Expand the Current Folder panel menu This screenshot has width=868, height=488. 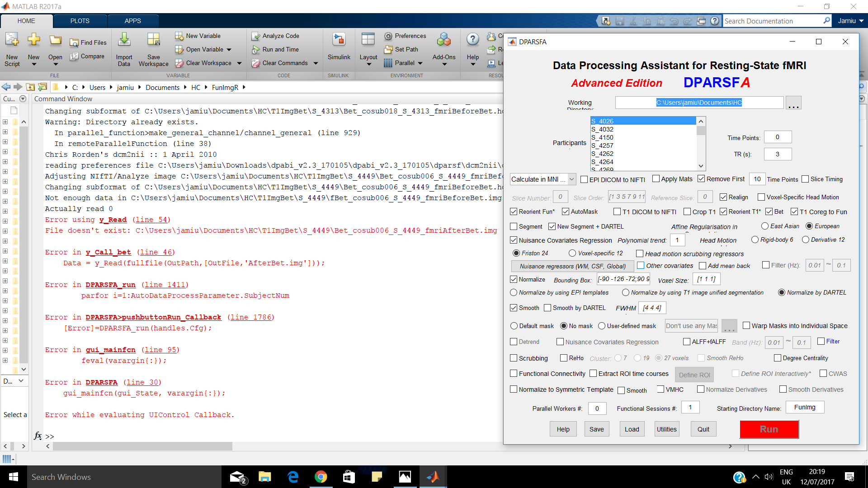click(x=23, y=99)
